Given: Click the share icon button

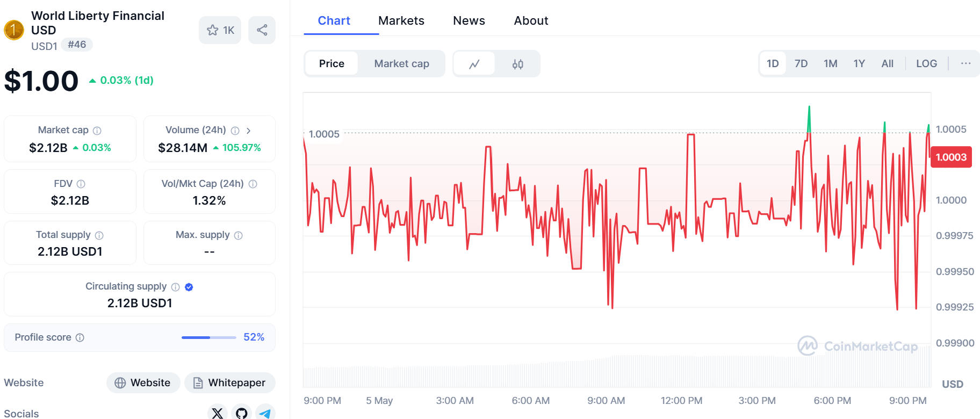Looking at the screenshot, I should pos(262,30).
